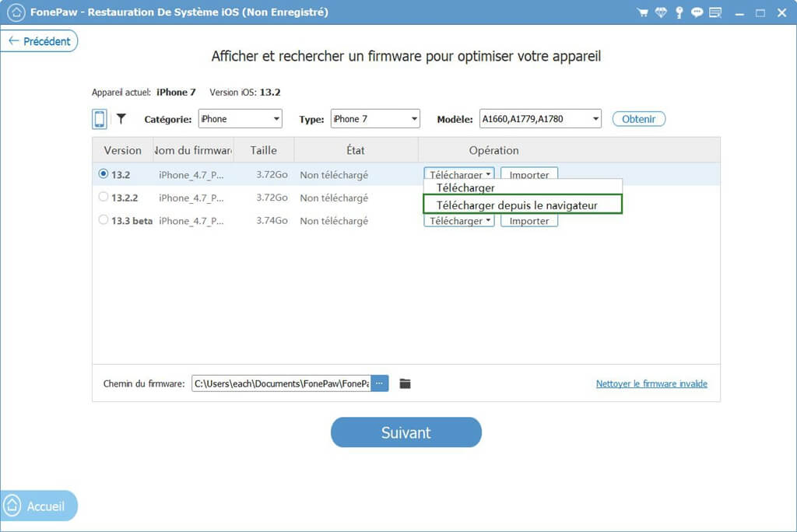Open the Type dropdown showing iPhone 7

coord(375,119)
